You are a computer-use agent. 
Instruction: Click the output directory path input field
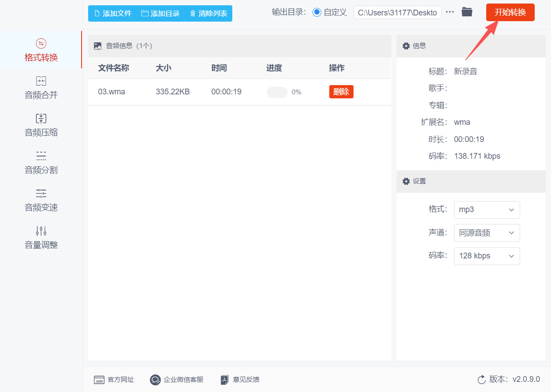coord(397,12)
